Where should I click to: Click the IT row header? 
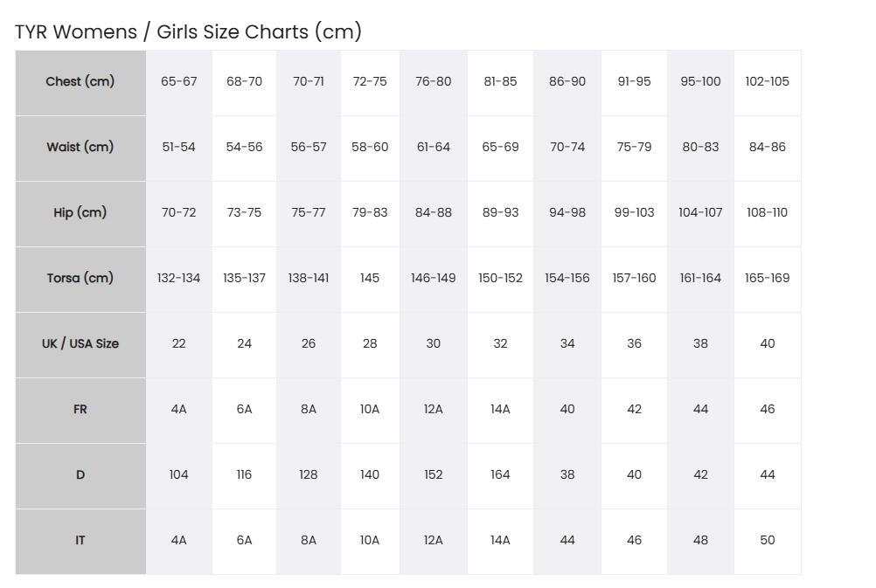(80, 541)
